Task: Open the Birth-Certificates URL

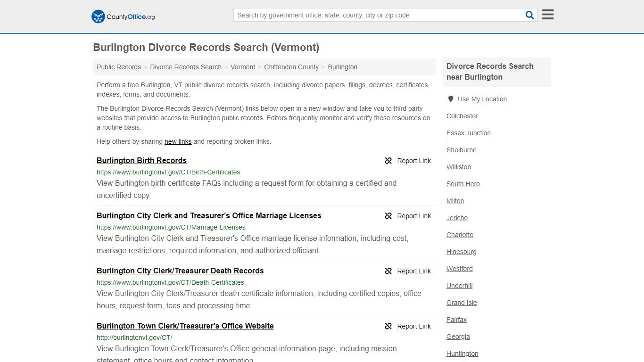Action: pos(168,172)
